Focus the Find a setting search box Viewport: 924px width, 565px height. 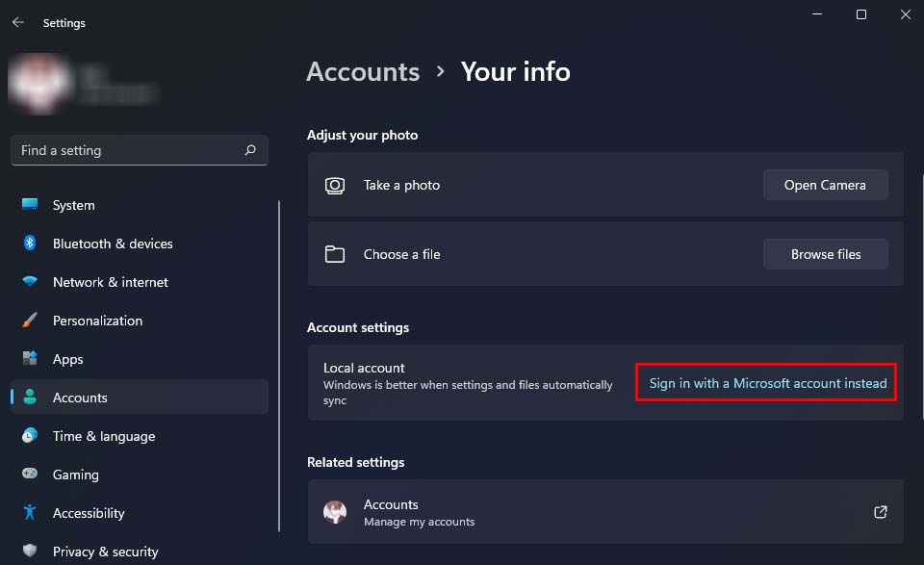click(x=139, y=150)
